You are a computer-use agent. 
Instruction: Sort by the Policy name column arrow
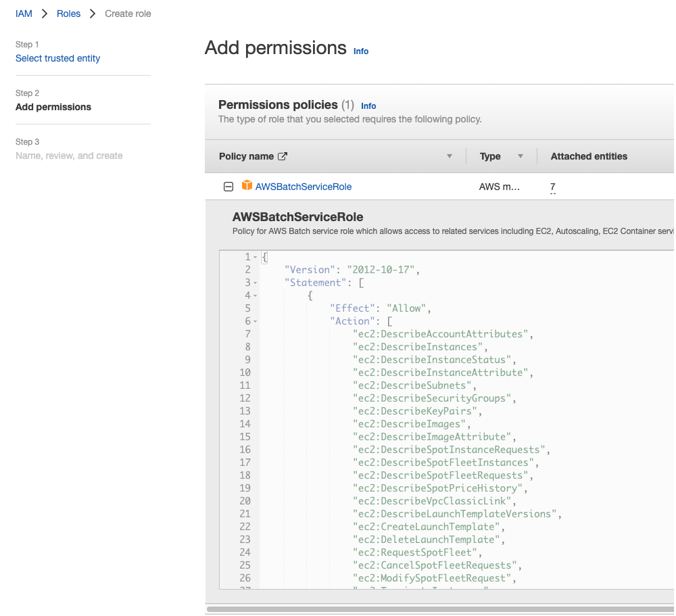tap(450, 156)
